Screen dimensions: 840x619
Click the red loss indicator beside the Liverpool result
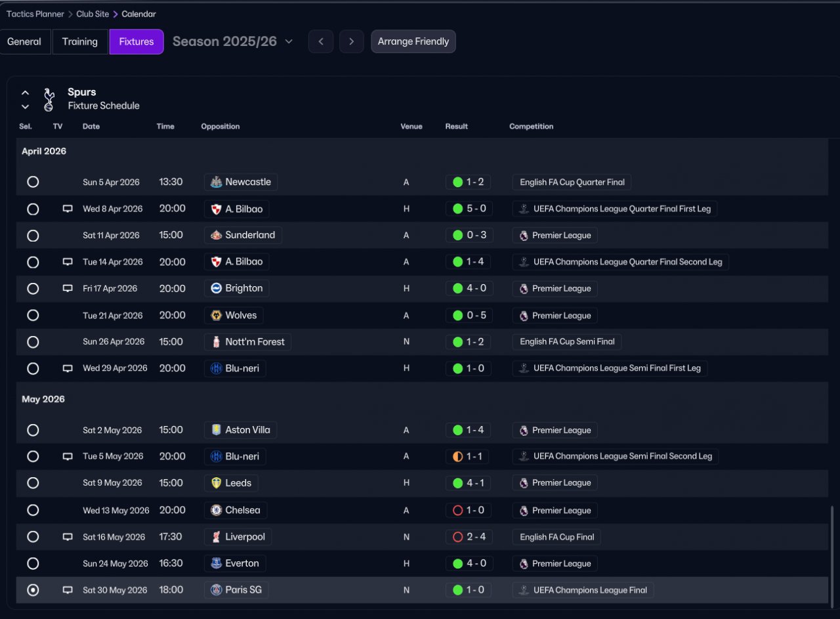point(458,537)
